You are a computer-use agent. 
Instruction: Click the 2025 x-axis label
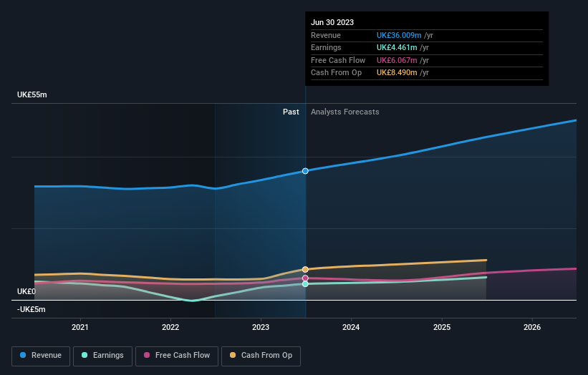click(x=442, y=327)
